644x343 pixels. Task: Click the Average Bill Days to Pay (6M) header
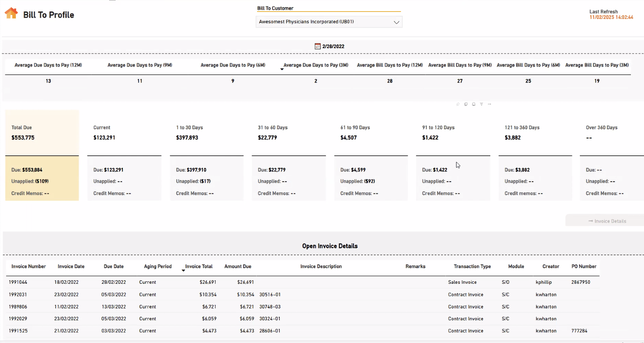tap(528, 65)
